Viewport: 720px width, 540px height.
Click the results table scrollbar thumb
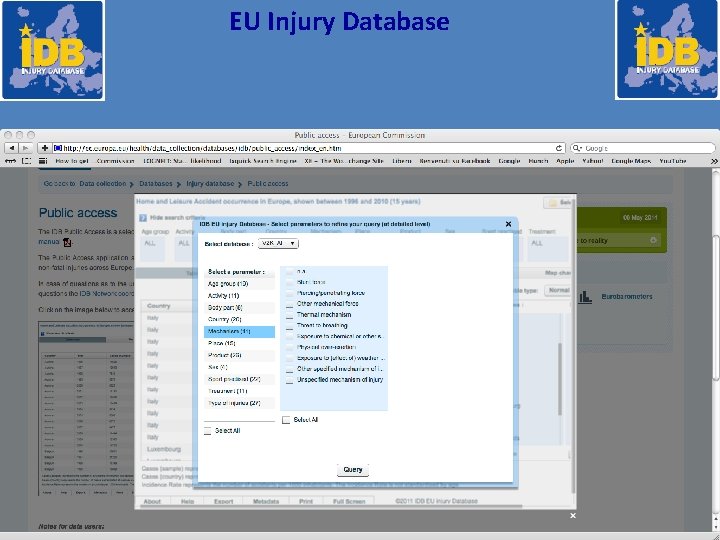(x=560, y=379)
